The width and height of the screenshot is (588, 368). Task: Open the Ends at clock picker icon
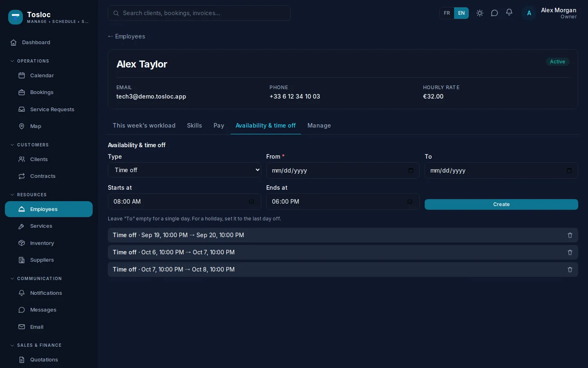(x=410, y=202)
